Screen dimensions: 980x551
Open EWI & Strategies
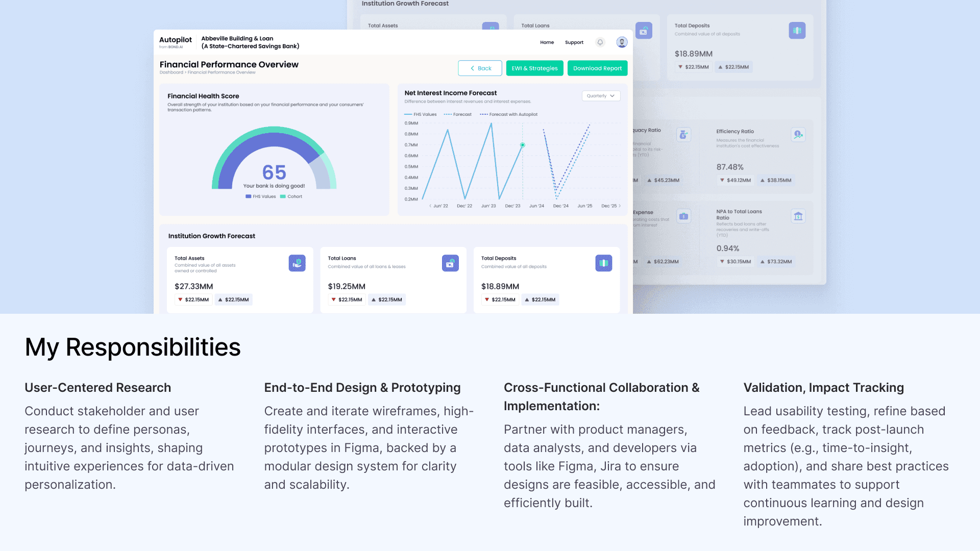click(534, 68)
